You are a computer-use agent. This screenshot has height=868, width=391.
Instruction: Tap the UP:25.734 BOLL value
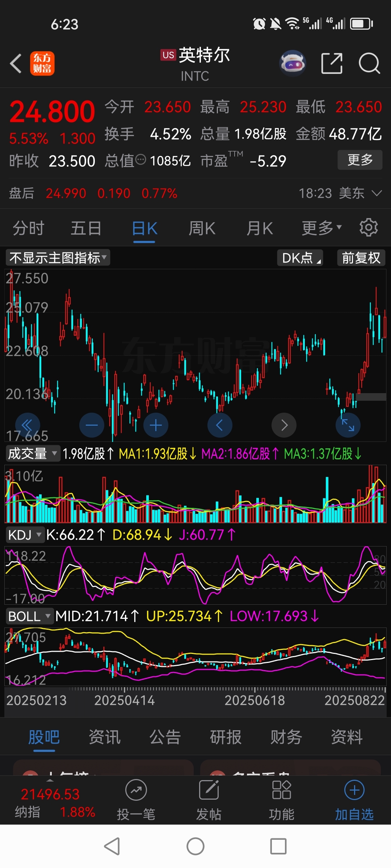184,616
